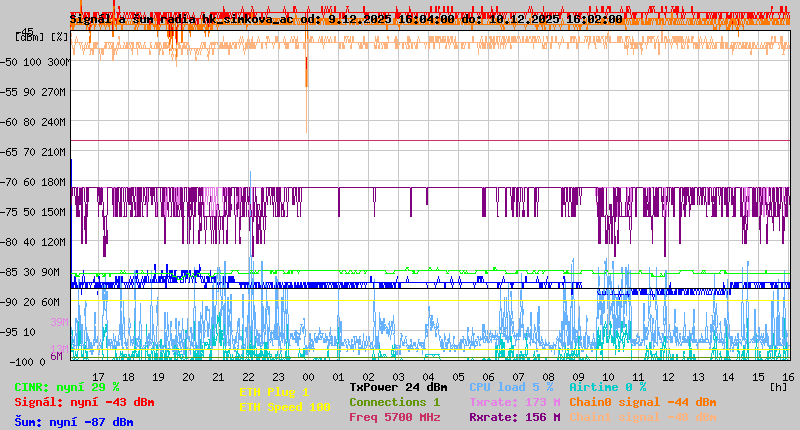Click hour '19' on the time axis
This screenshot has height=430, width=800.
pos(159,377)
